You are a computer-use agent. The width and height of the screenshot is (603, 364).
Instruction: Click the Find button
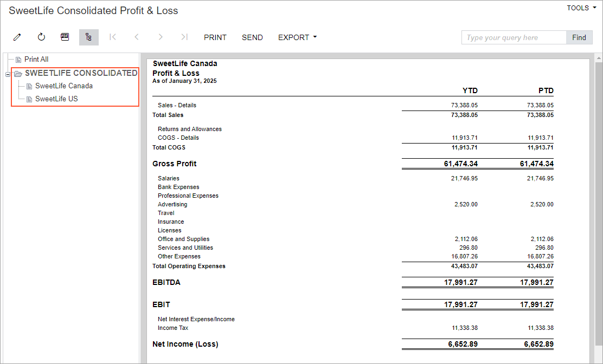coord(579,37)
